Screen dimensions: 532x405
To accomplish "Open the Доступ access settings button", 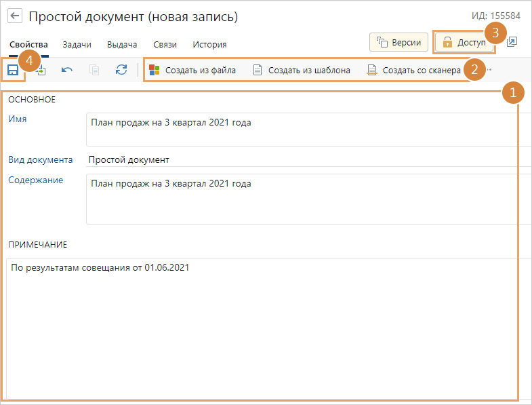I will pyautogui.click(x=464, y=42).
